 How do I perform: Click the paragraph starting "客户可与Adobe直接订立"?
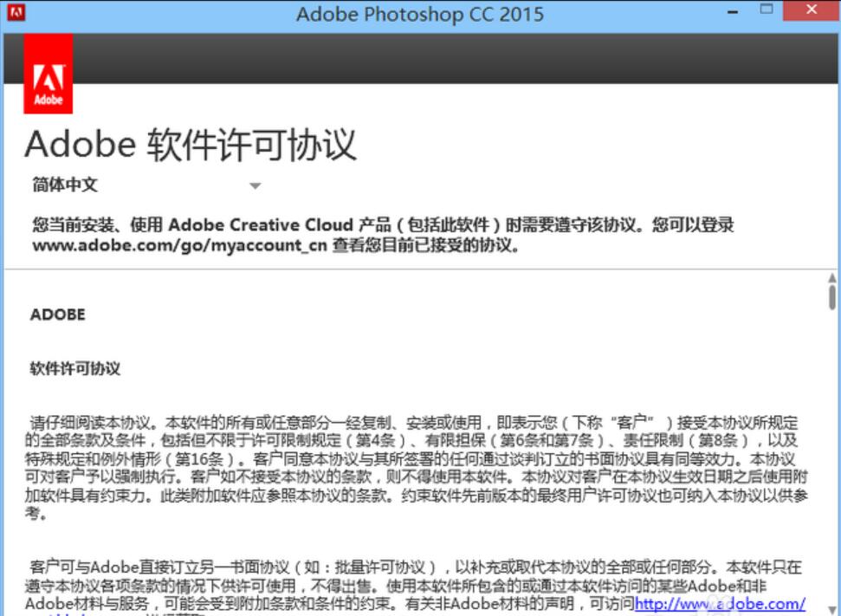point(415,587)
